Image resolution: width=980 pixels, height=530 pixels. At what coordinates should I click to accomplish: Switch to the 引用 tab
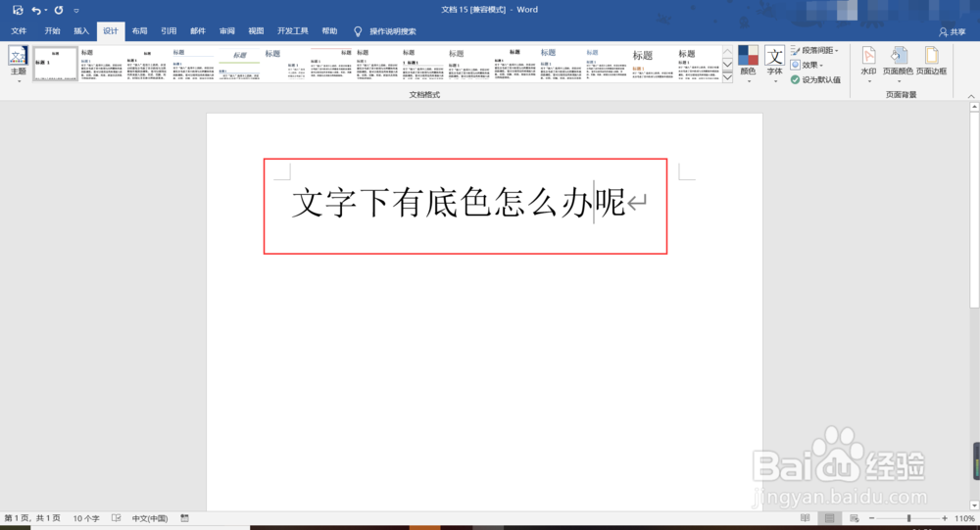[169, 31]
